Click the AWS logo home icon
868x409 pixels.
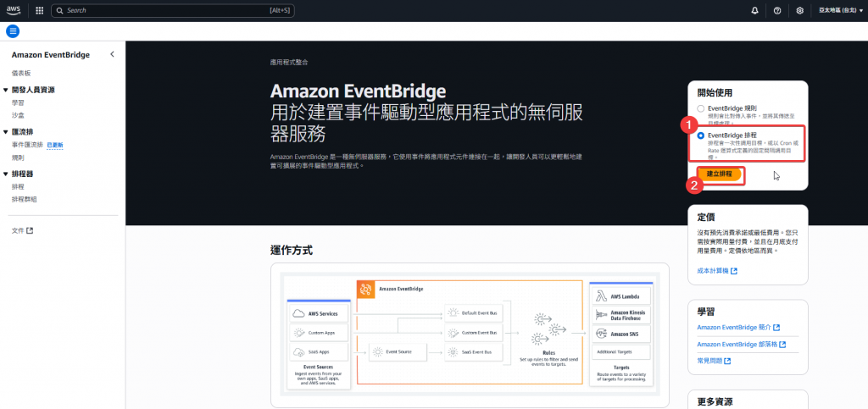click(14, 10)
